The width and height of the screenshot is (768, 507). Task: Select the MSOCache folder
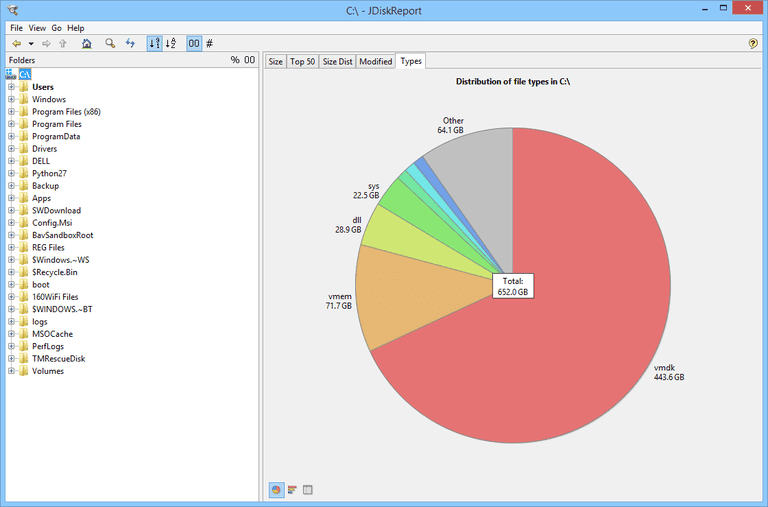52,334
